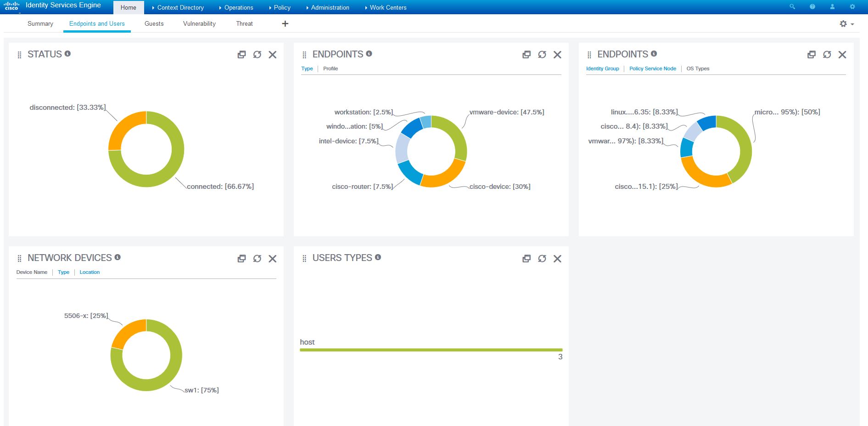
Task: Click the 'linux....6.35: [8.33%]' label
Action: pos(644,112)
